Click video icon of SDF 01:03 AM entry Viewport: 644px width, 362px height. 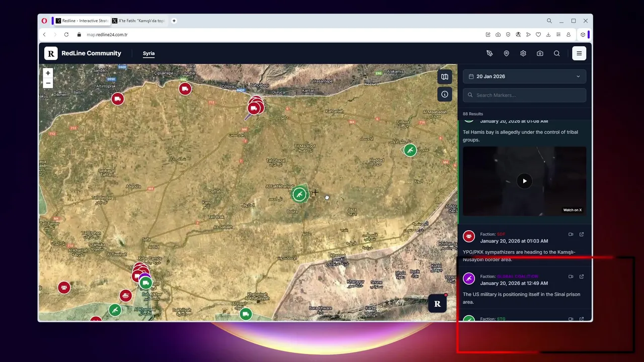tap(571, 234)
